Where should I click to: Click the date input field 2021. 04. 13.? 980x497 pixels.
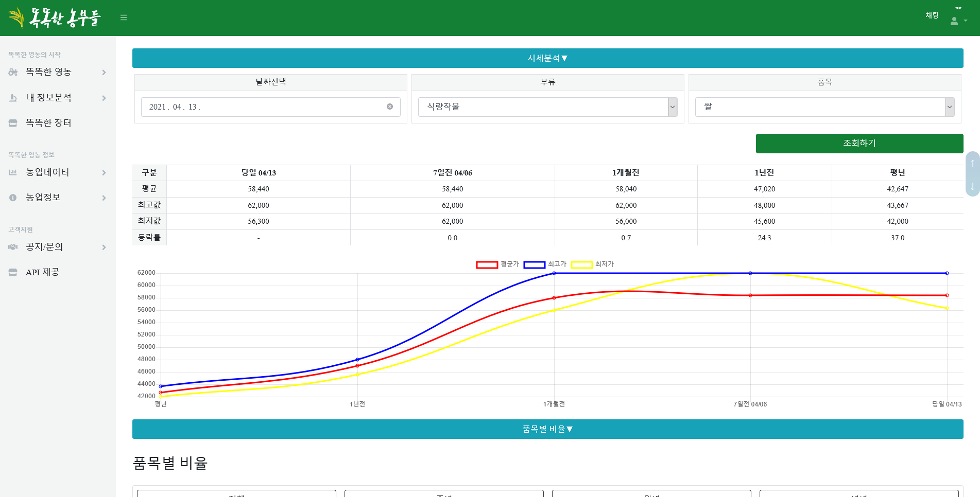[x=263, y=107]
